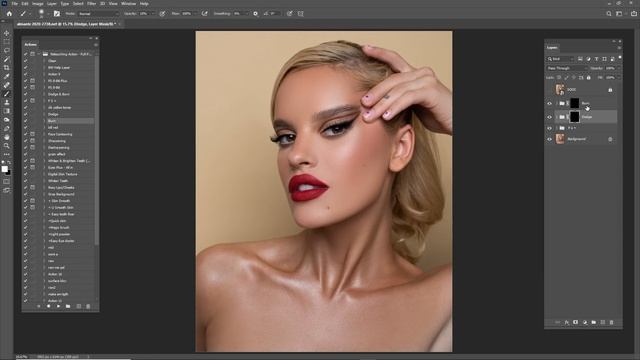Hide the Burn group layer
This screenshot has height=360, width=640.
tap(549, 104)
